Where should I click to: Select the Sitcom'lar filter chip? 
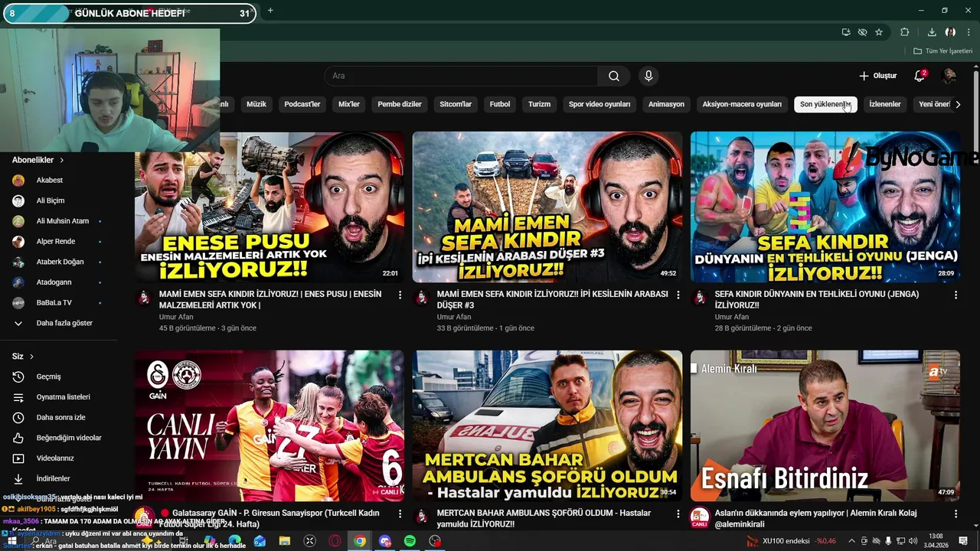(456, 104)
